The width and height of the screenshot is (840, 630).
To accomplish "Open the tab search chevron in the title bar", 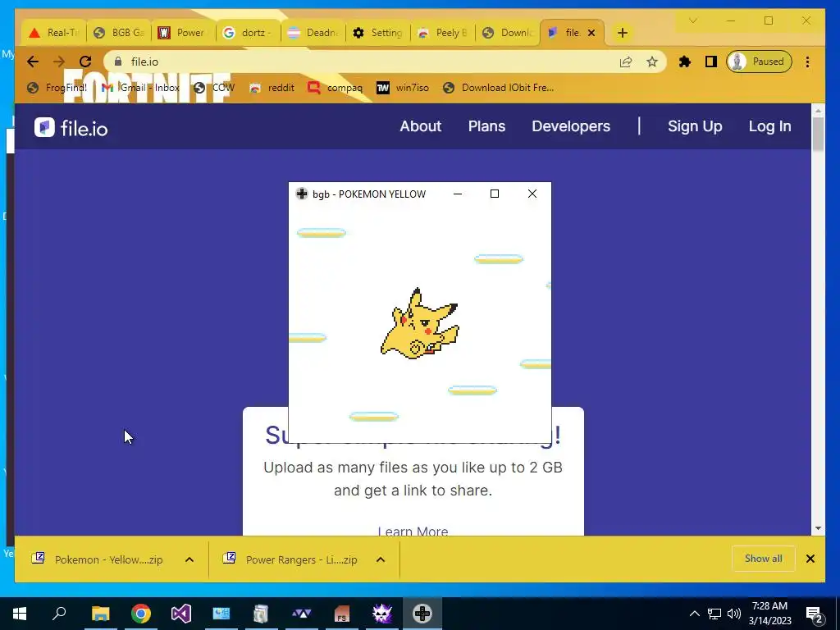I will 692,21.
